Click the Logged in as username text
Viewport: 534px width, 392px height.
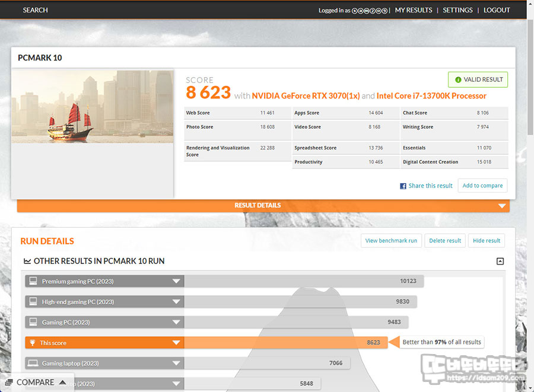(x=353, y=11)
